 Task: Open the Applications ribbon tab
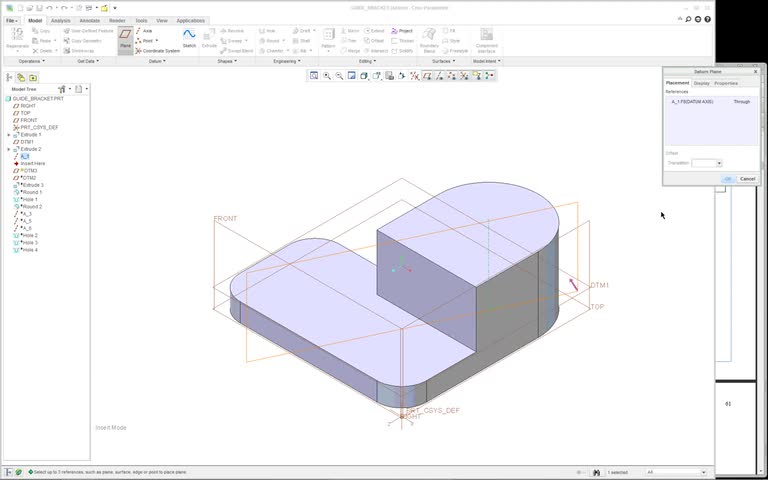[x=191, y=21]
